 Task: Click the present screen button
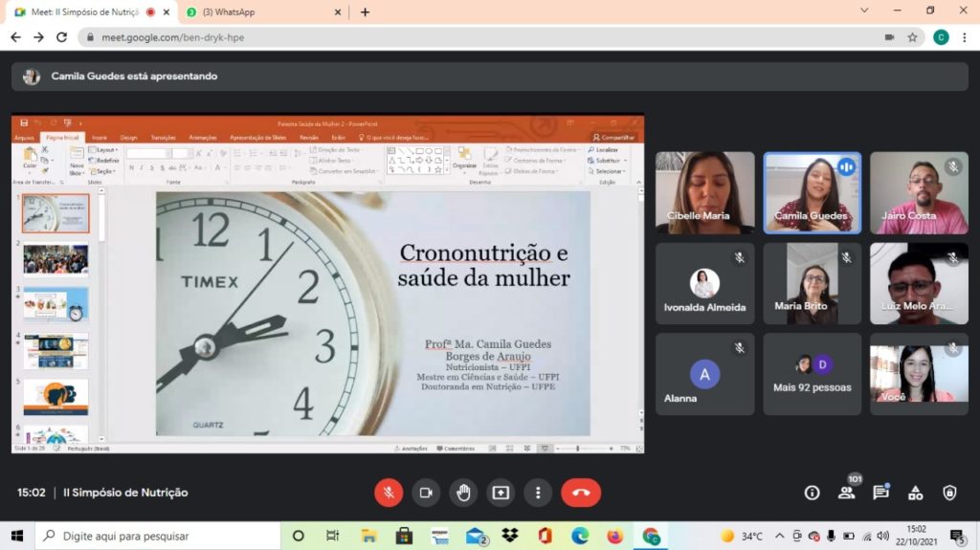501,493
